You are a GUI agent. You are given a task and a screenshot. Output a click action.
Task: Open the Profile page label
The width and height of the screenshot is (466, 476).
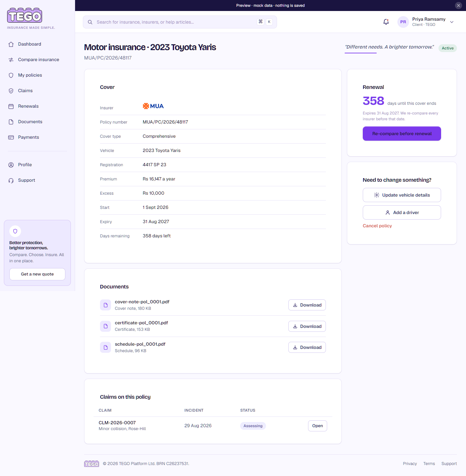pos(25,165)
